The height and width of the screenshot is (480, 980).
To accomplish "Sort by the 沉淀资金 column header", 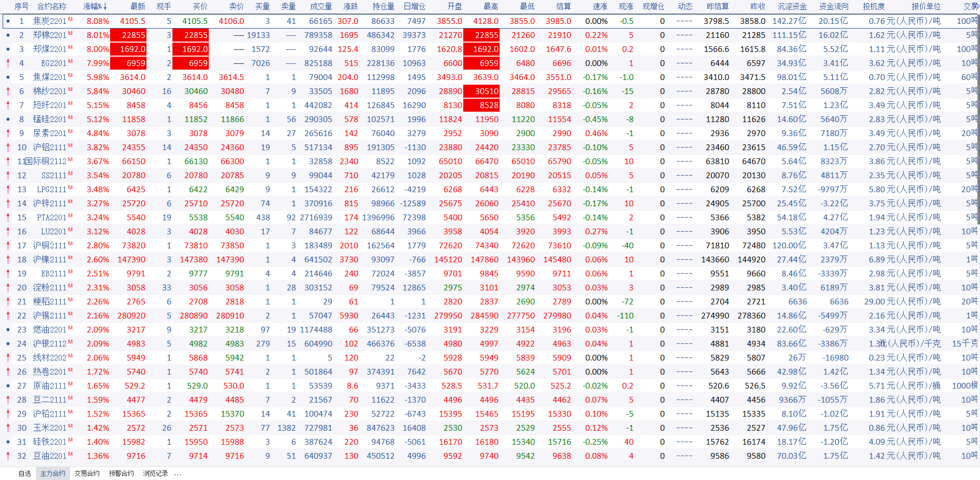I will (x=792, y=6).
